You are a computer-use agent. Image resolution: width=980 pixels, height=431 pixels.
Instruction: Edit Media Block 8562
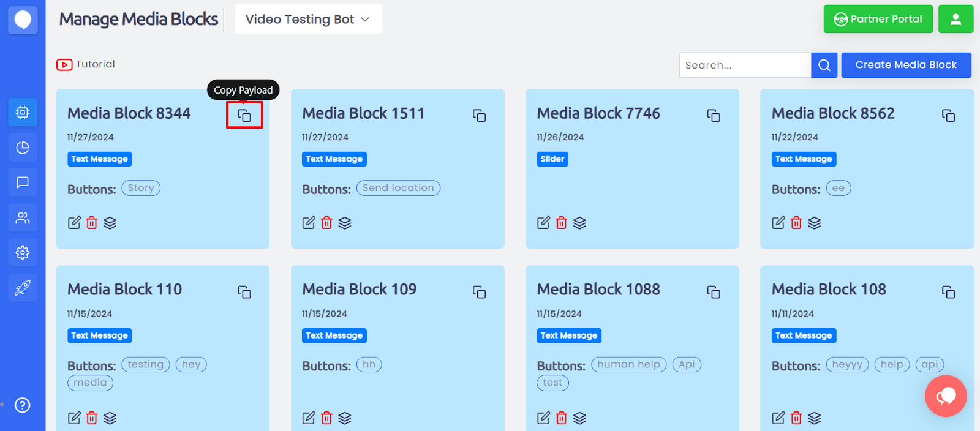click(778, 223)
